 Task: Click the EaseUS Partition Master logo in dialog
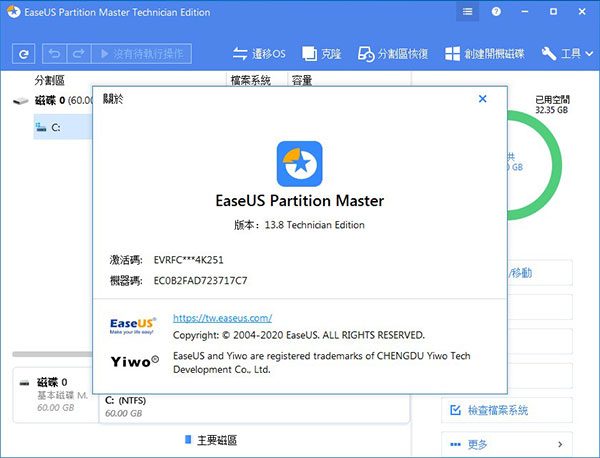tap(300, 164)
